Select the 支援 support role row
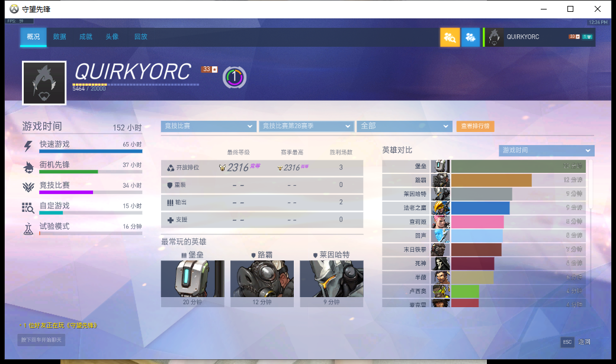Image resolution: width=616 pixels, height=364 pixels. [x=262, y=220]
